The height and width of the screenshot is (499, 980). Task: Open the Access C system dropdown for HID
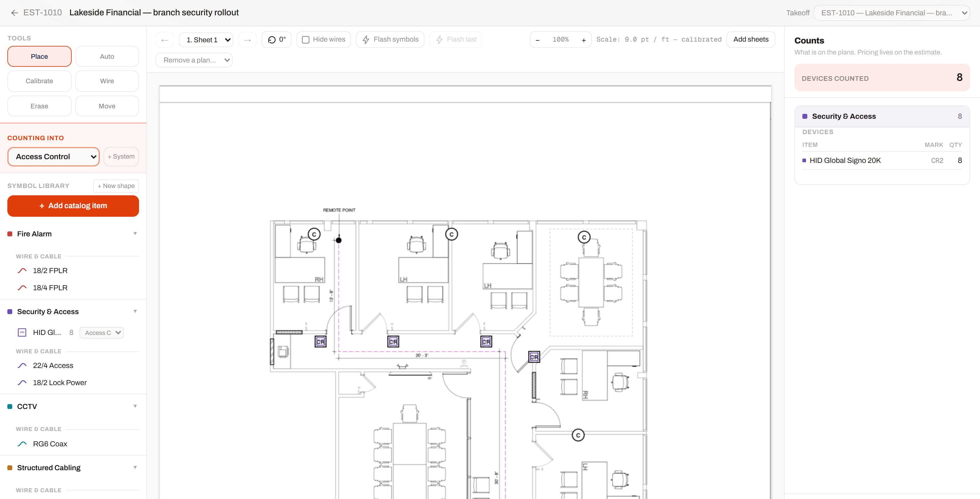tap(102, 333)
